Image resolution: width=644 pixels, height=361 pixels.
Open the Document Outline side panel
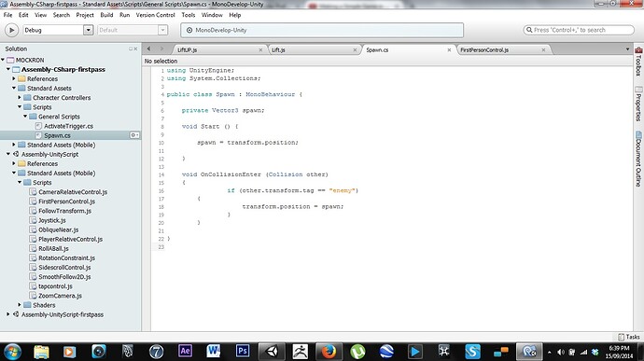point(638,159)
